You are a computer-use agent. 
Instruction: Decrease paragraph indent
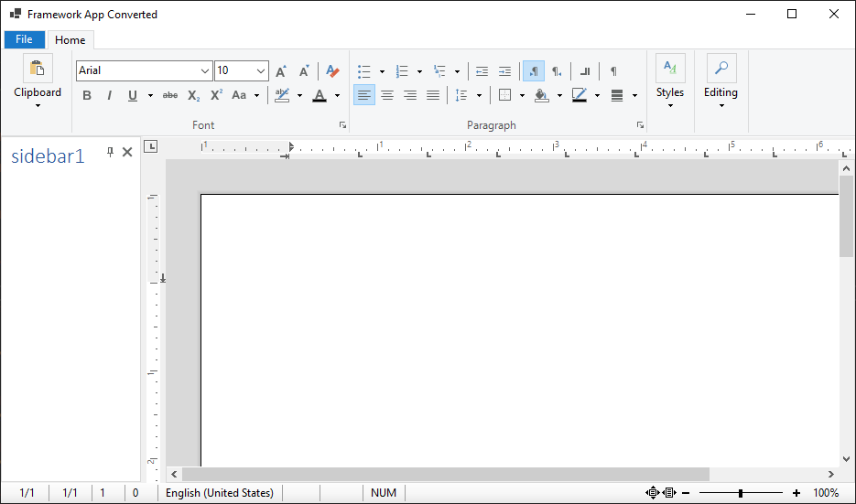pyautogui.click(x=482, y=71)
